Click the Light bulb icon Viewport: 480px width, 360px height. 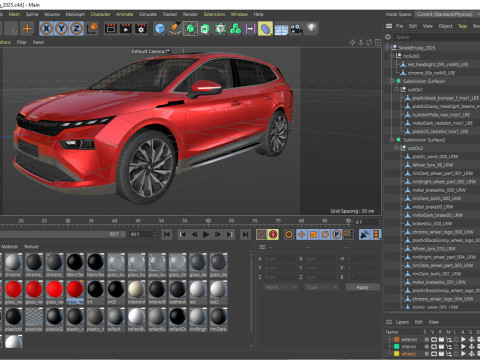(x=311, y=29)
